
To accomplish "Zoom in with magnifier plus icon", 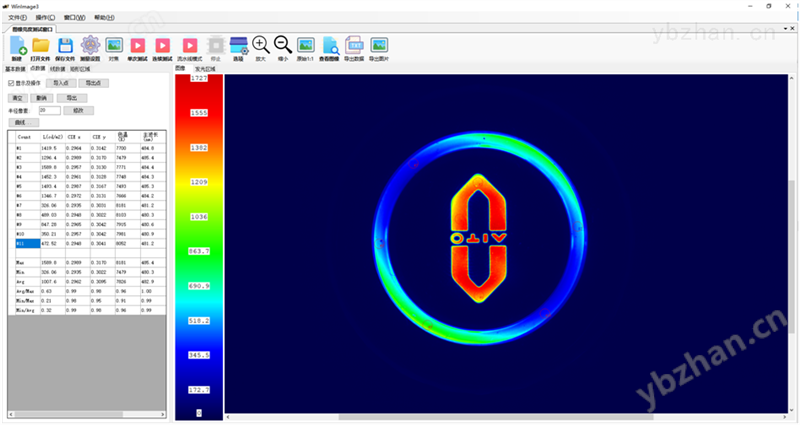I will pyautogui.click(x=261, y=45).
